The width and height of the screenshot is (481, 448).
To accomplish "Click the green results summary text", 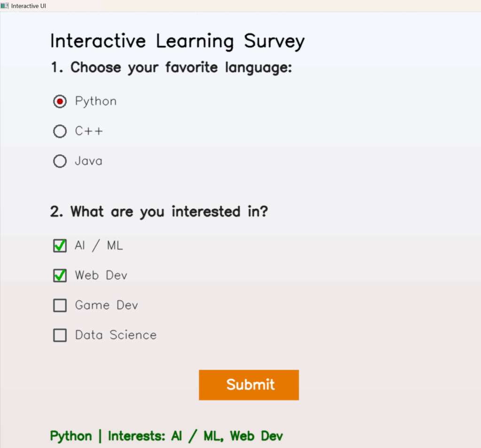I will click(x=166, y=436).
